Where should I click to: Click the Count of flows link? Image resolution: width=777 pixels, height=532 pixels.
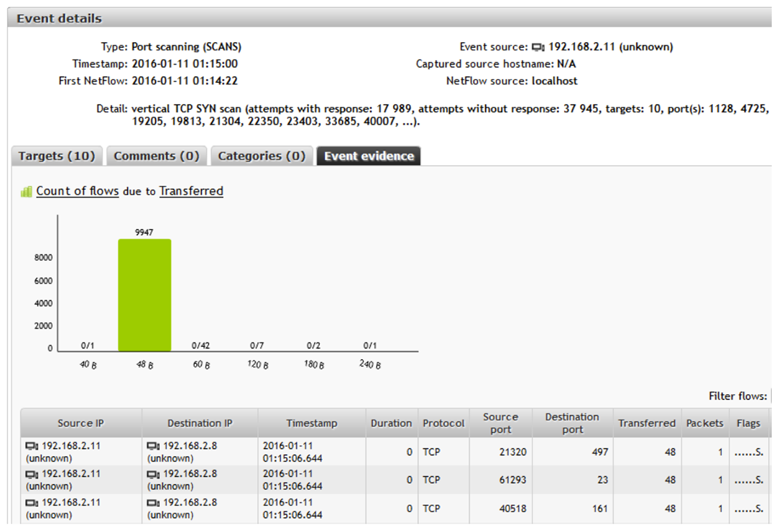[x=78, y=191]
